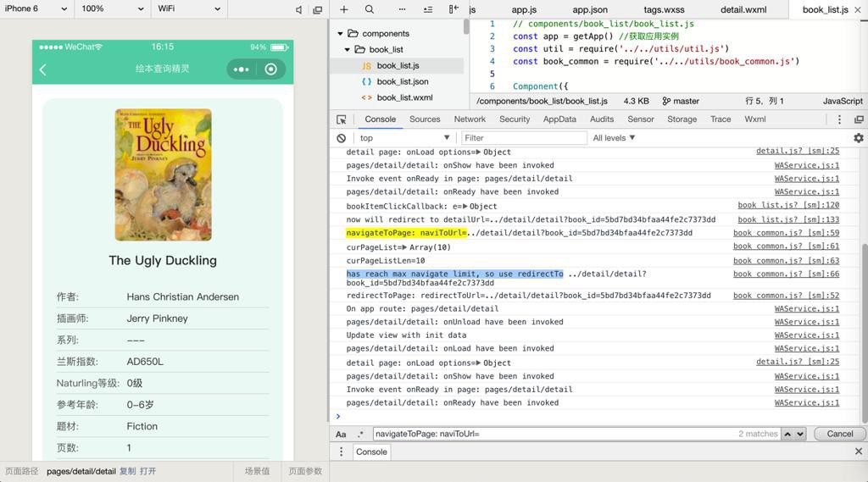Open the WiFi network dropdown
868x482 pixels.
(188, 8)
